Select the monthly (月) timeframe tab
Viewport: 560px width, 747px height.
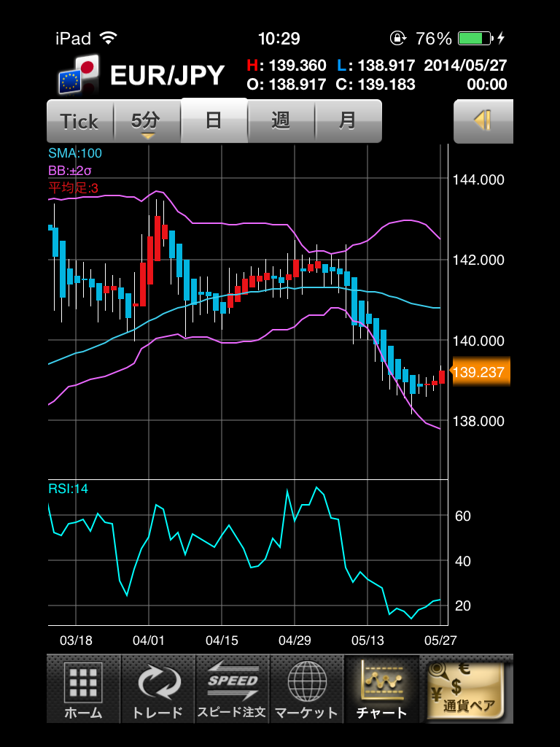click(348, 122)
